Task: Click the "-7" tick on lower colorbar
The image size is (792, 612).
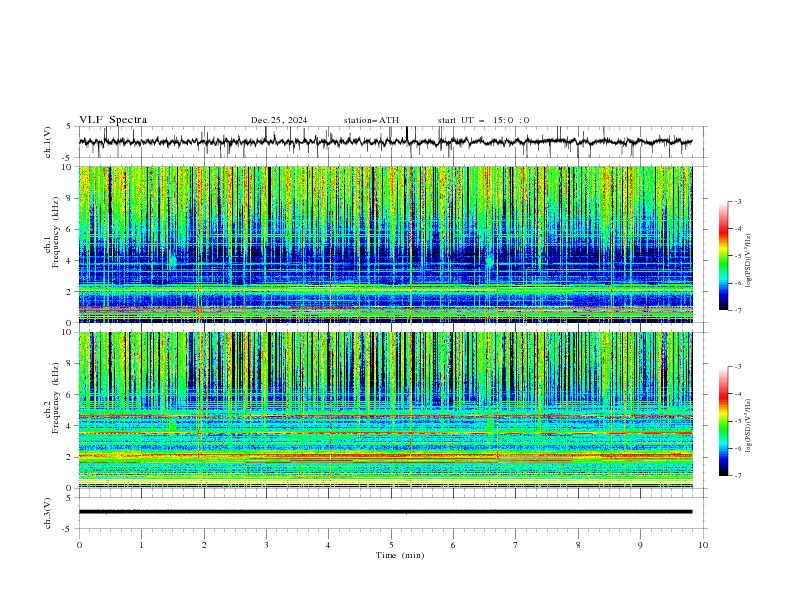Action: tap(738, 475)
